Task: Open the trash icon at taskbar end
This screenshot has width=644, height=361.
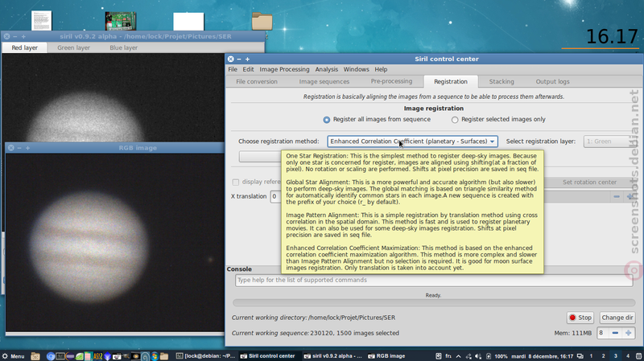Action: pyautogui.click(x=638, y=356)
